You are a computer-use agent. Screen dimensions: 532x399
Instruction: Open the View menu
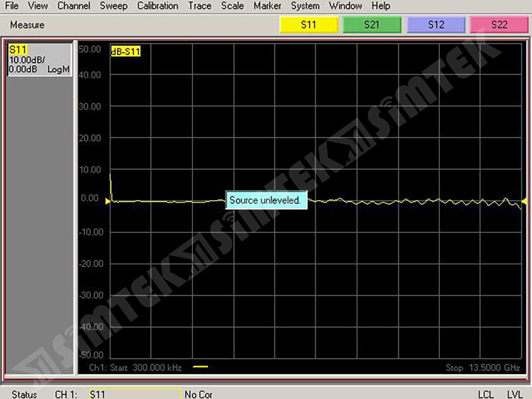pyautogui.click(x=37, y=6)
